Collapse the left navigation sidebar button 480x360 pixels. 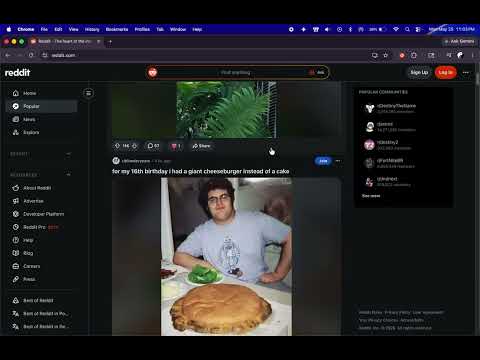pos(88,93)
